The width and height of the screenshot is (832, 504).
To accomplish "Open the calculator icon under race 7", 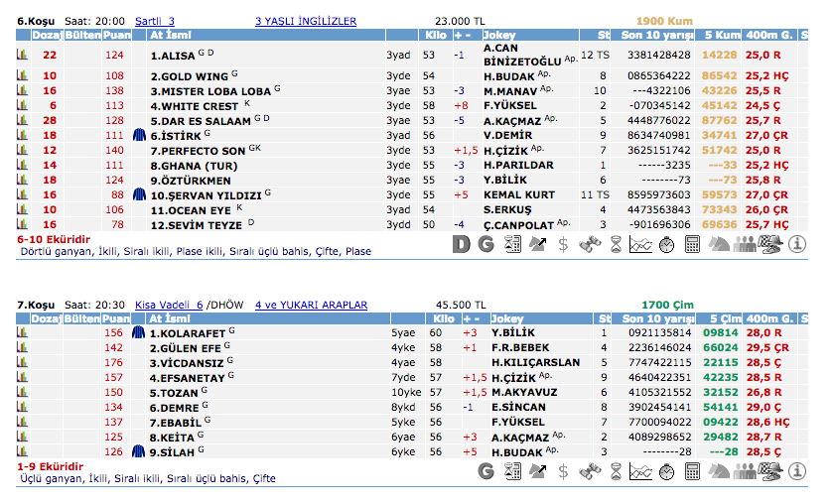I will (692, 471).
